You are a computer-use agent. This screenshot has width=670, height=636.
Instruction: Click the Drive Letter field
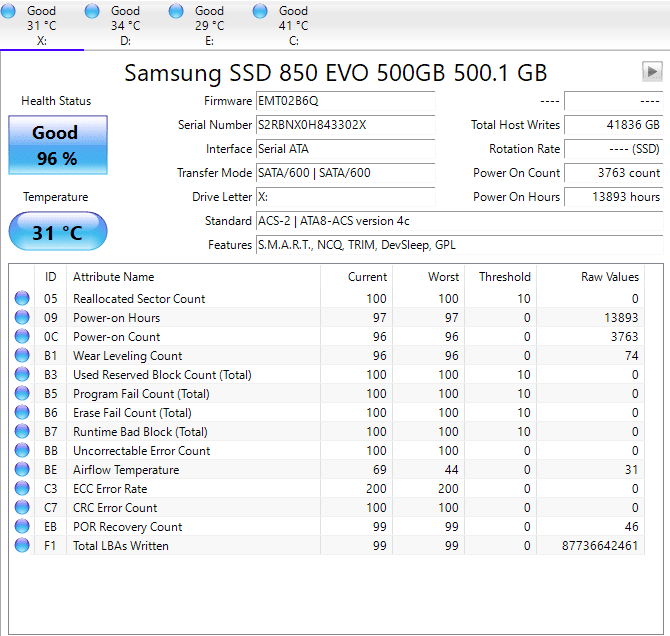tap(345, 197)
